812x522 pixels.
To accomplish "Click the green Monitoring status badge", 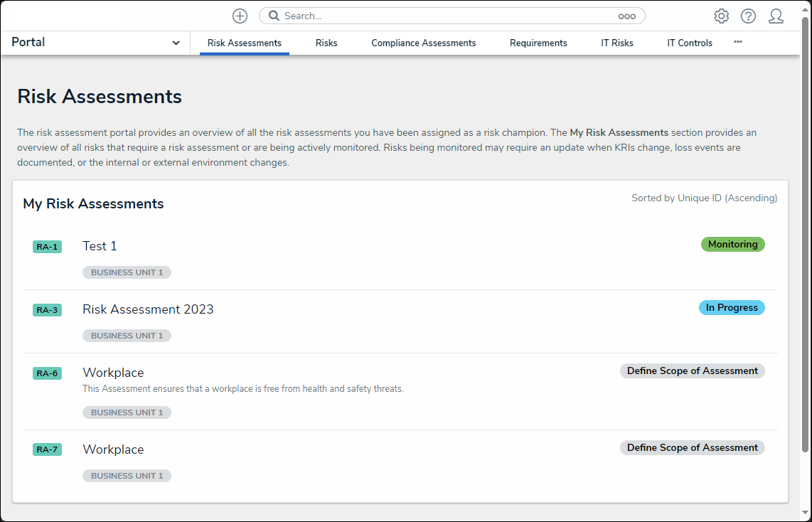I will pyautogui.click(x=732, y=244).
